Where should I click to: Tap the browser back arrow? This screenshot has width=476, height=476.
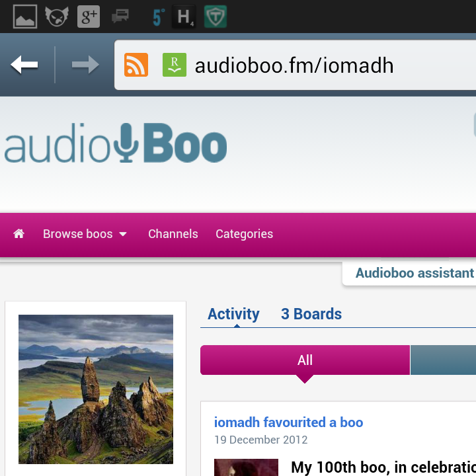[x=24, y=65]
